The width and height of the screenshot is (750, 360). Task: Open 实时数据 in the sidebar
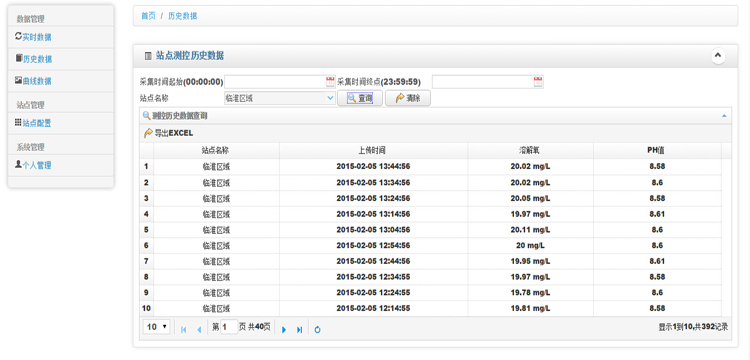pos(33,37)
